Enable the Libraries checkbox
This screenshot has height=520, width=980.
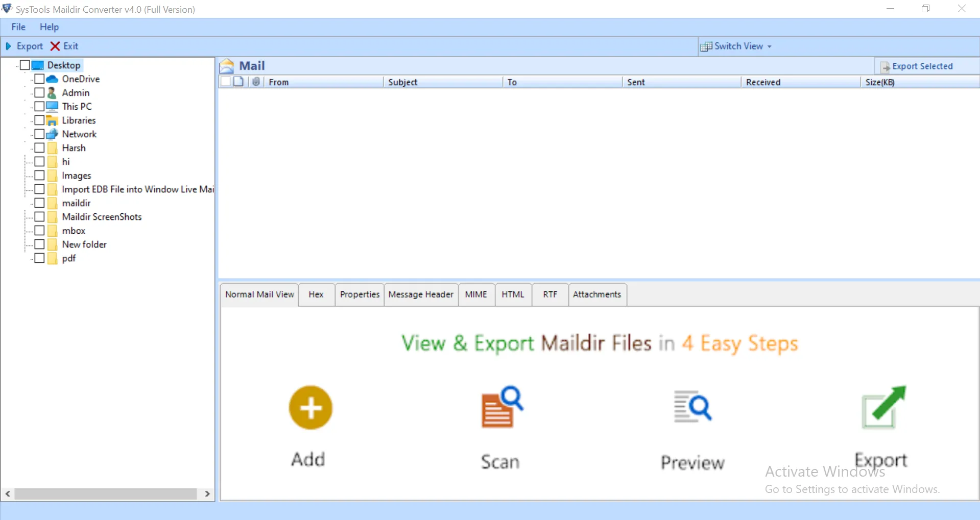click(x=39, y=120)
